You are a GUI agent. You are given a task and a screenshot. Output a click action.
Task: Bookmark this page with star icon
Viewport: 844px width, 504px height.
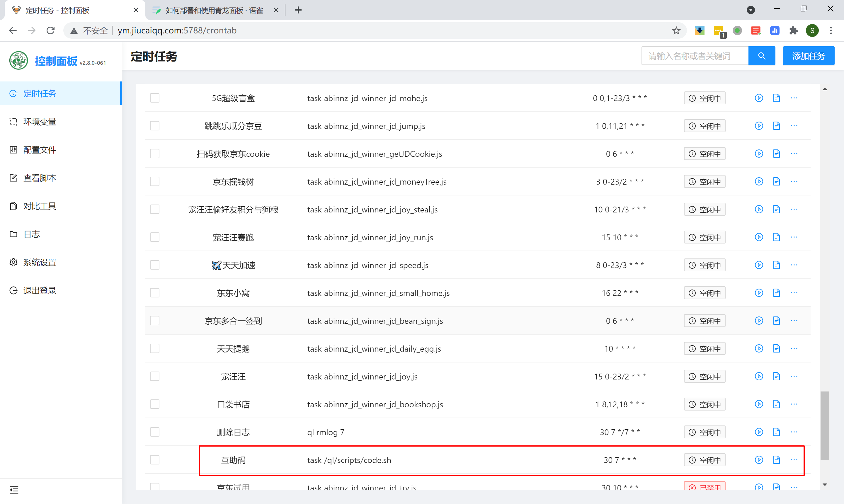[x=676, y=30]
